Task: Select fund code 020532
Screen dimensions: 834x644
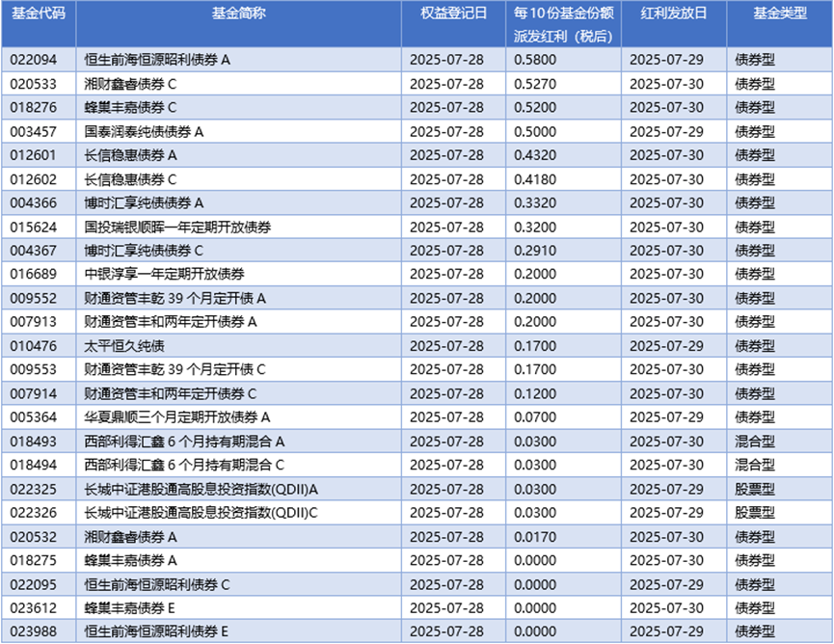Action: [34, 538]
